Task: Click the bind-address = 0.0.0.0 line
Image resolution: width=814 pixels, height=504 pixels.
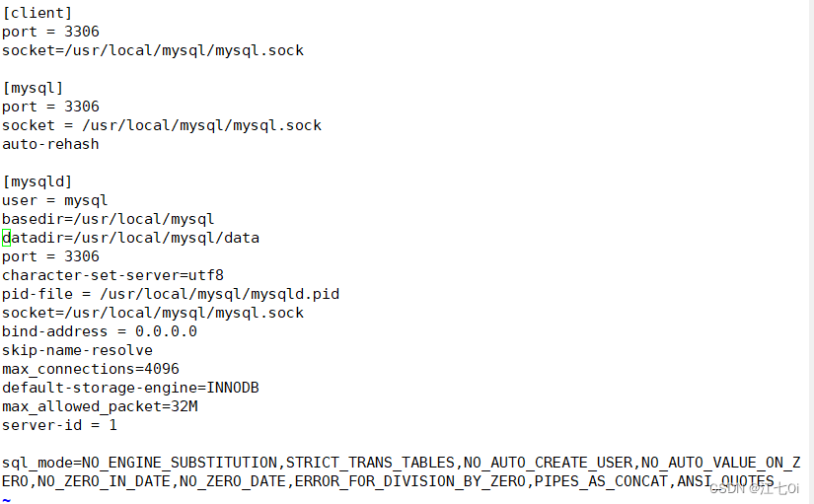Action: pyautogui.click(x=100, y=331)
